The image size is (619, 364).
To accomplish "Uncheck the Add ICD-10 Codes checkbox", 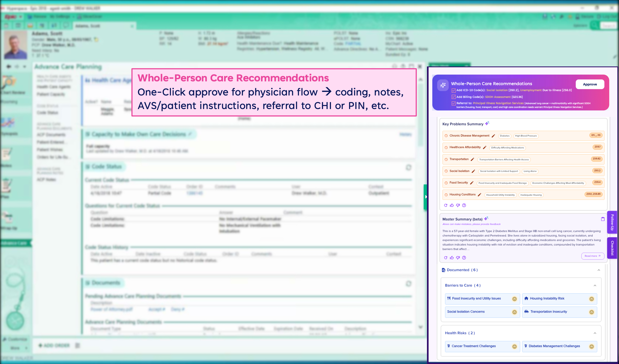I will 454,90.
